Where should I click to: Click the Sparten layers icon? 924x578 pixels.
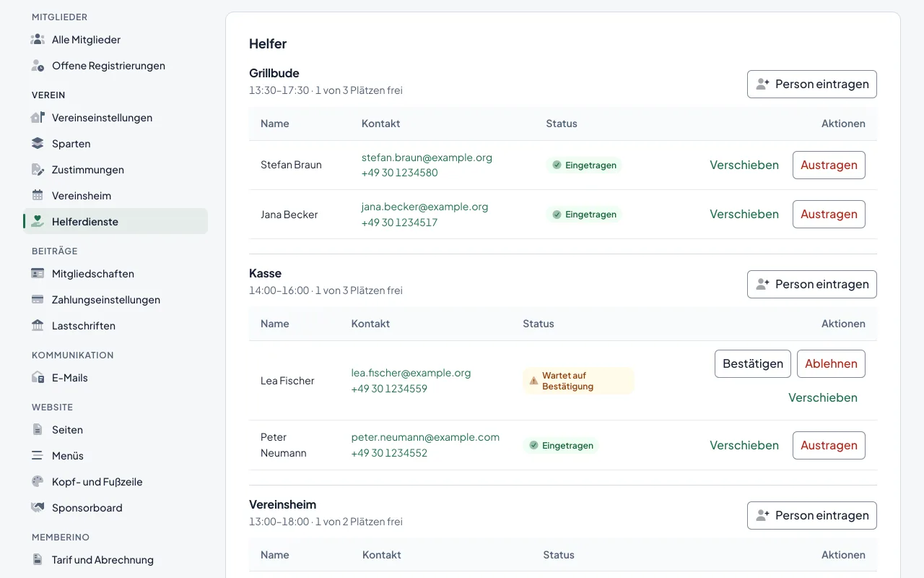coord(38,144)
